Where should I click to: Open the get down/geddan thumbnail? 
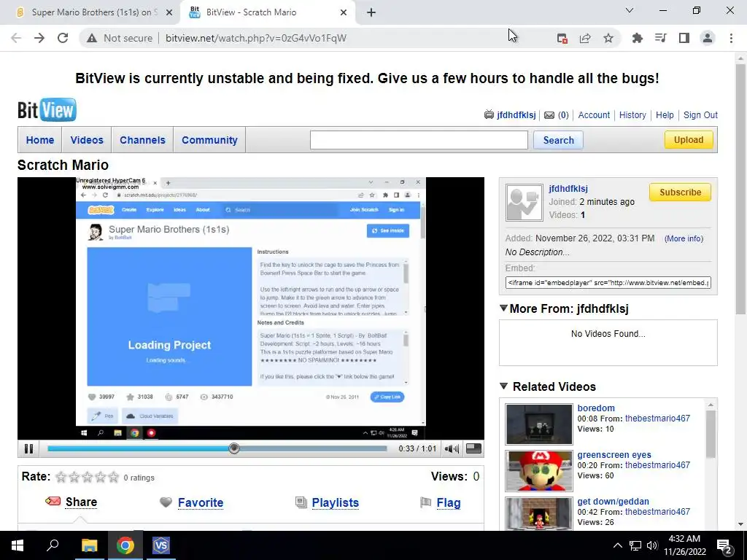539,514
